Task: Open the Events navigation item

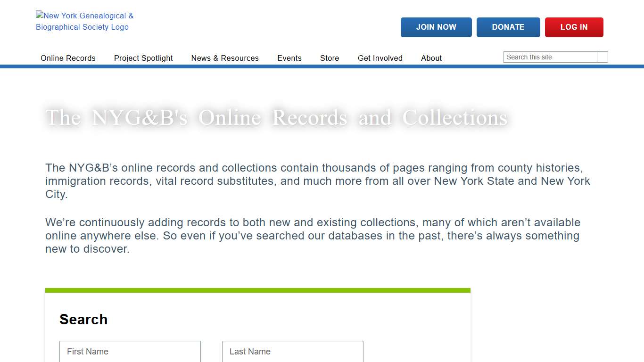Action: coord(289,58)
